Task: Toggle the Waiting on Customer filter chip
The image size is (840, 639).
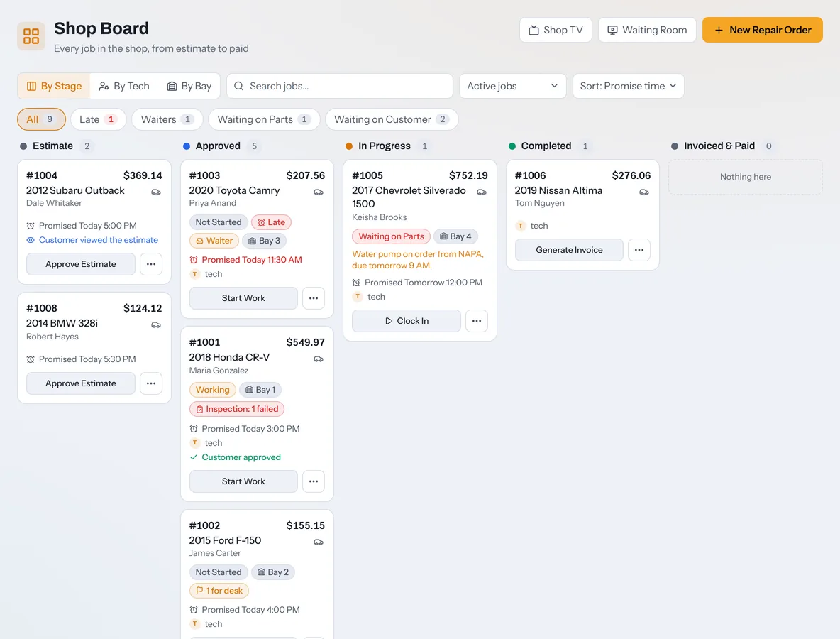Action: pos(392,119)
